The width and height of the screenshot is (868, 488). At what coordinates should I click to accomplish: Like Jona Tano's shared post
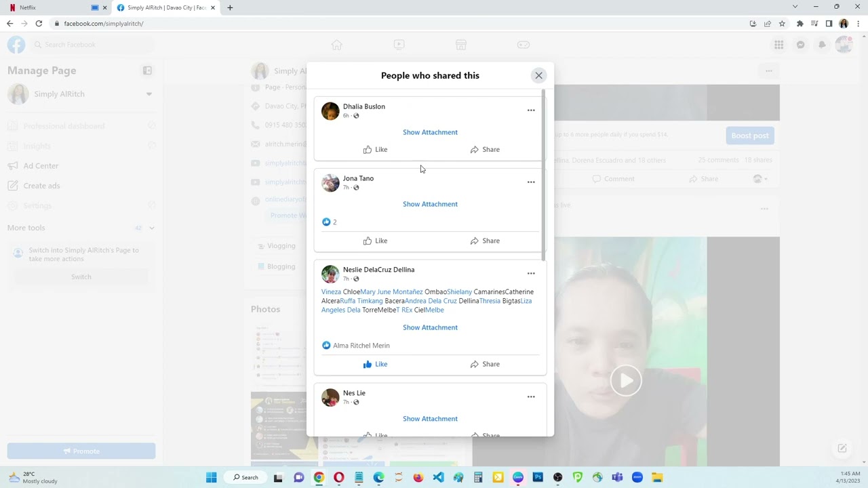pos(375,241)
